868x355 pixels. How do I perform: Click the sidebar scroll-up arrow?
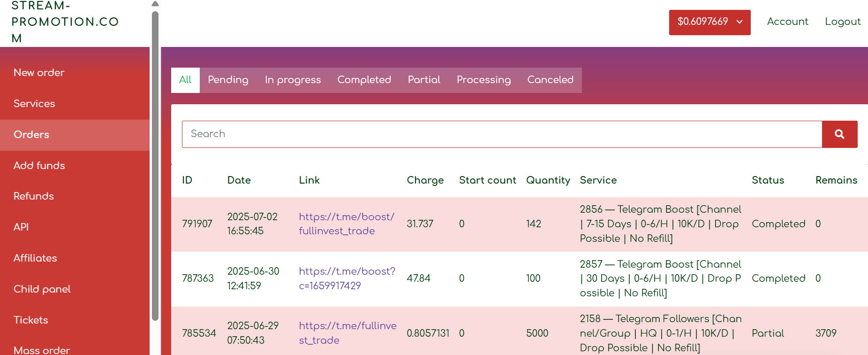[155, 4]
